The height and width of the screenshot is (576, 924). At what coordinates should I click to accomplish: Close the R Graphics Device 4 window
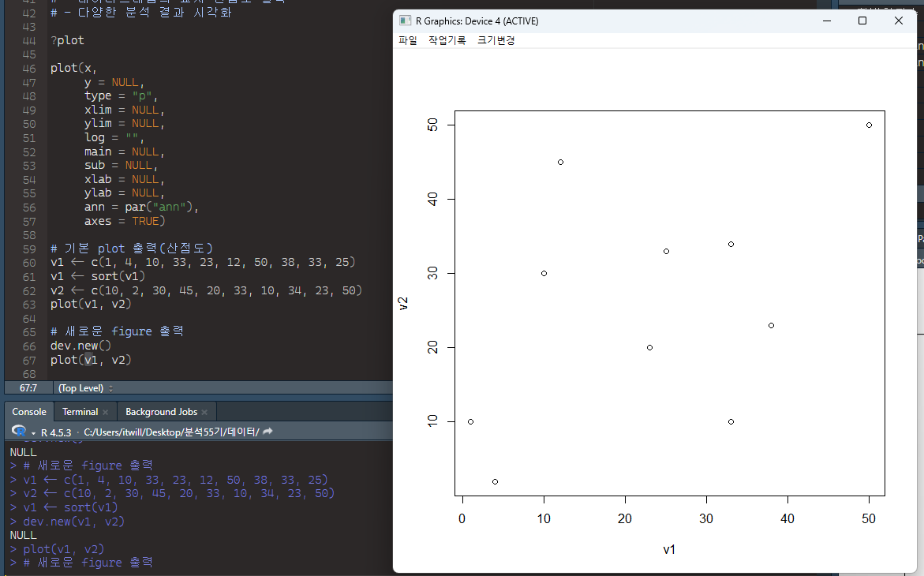(x=898, y=21)
